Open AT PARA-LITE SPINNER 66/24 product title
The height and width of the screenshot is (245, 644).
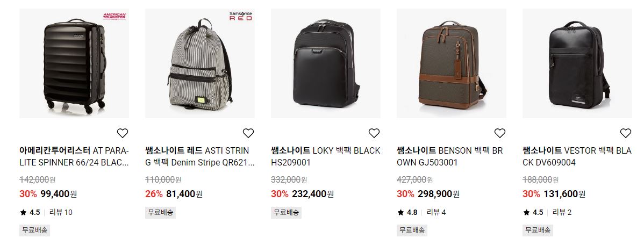(74, 157)
